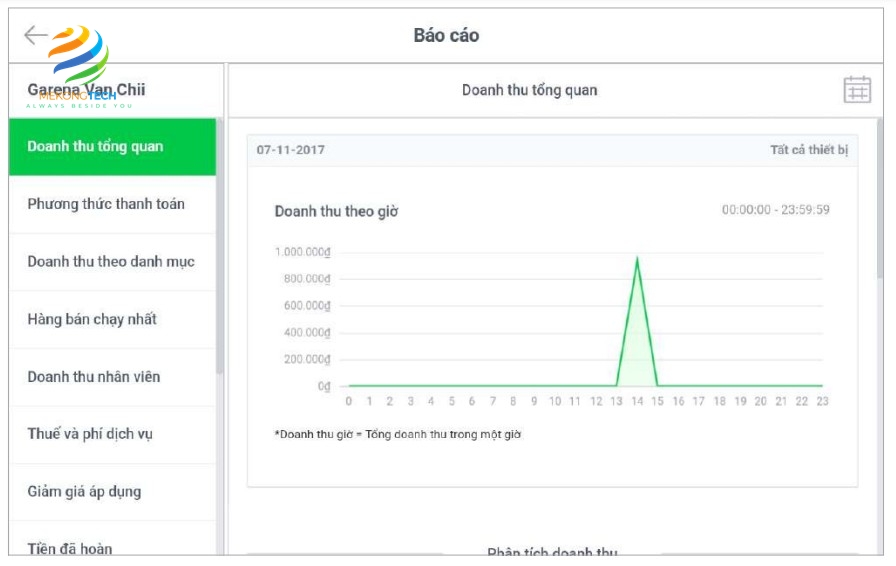Expand the Tất cả thiết bị device filter
The image size is (896, 566).
808,150
